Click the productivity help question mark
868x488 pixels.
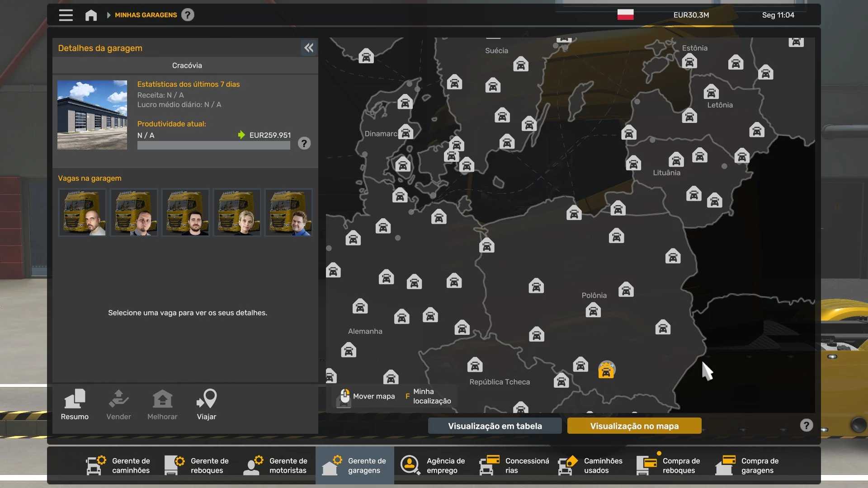coord(304,144)
